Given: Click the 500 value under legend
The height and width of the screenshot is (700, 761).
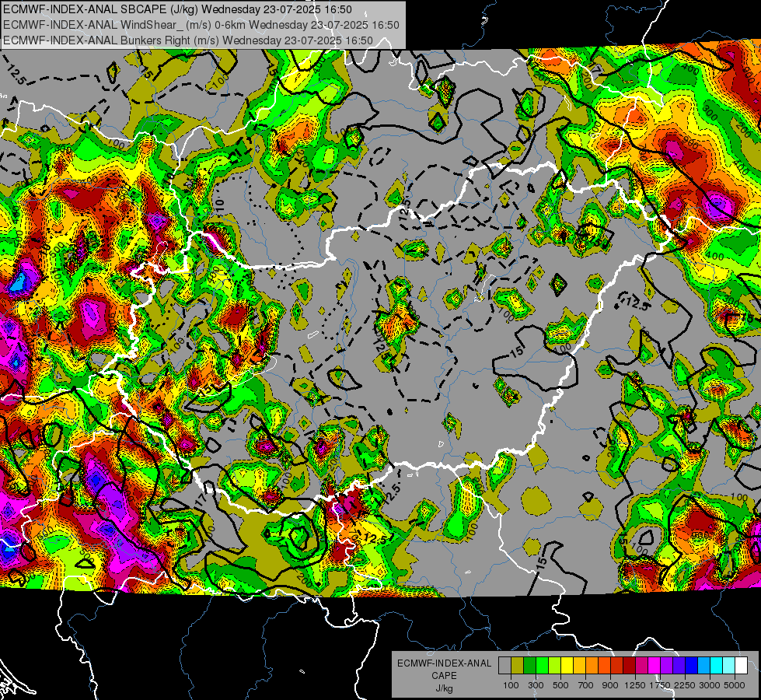Looking at the screenshot, I should (560, 685).
